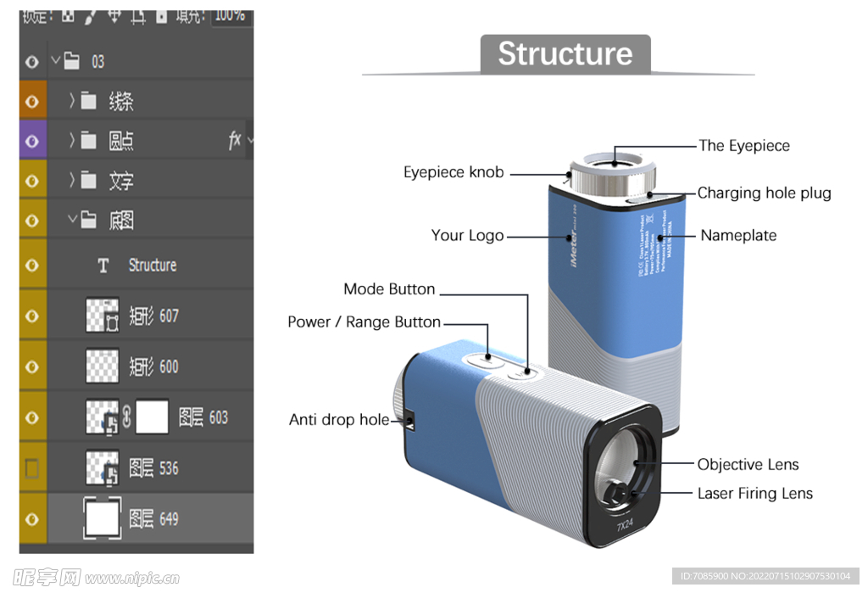Viewport: 868px width, 593px height.
Task: Click the fx effects icon on 圆点 group
Action: [x=235, y=141]
